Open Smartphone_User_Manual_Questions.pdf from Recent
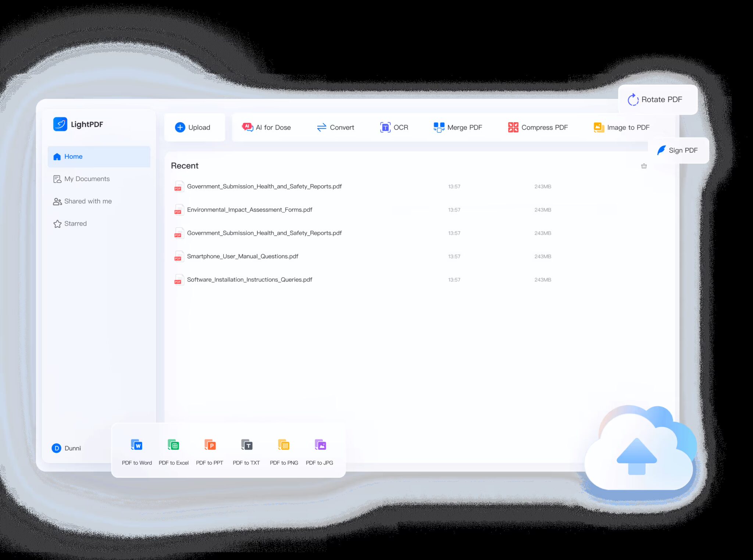 pos(243,256)
